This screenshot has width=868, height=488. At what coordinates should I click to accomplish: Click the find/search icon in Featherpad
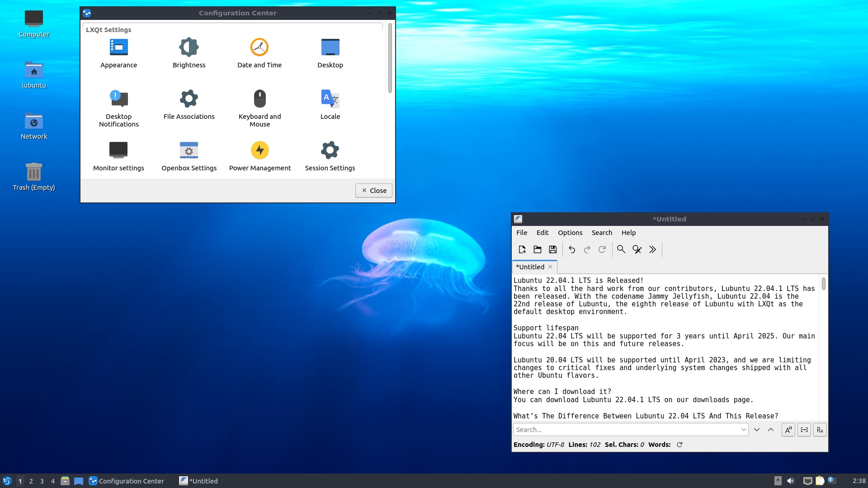coord(622,249)
